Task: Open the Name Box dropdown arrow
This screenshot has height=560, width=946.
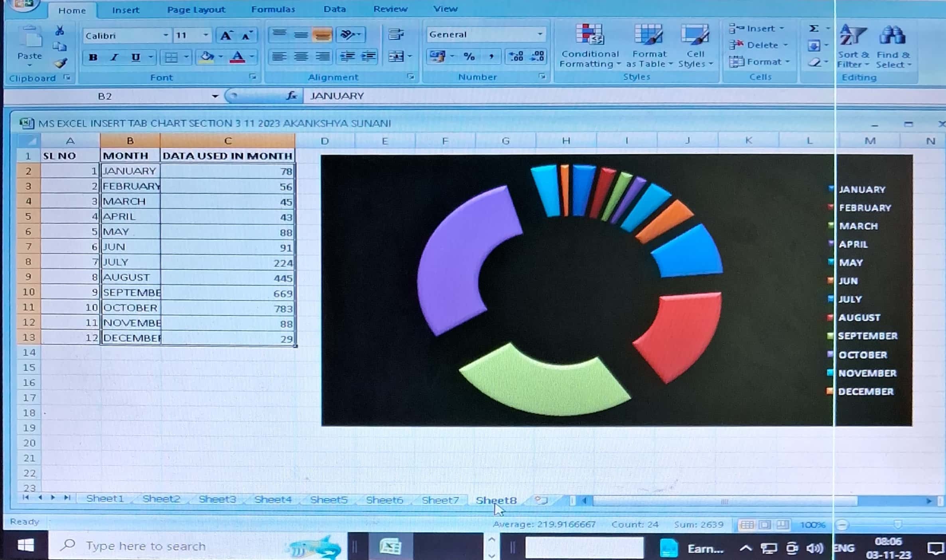Action: click(x=215, y=96)
